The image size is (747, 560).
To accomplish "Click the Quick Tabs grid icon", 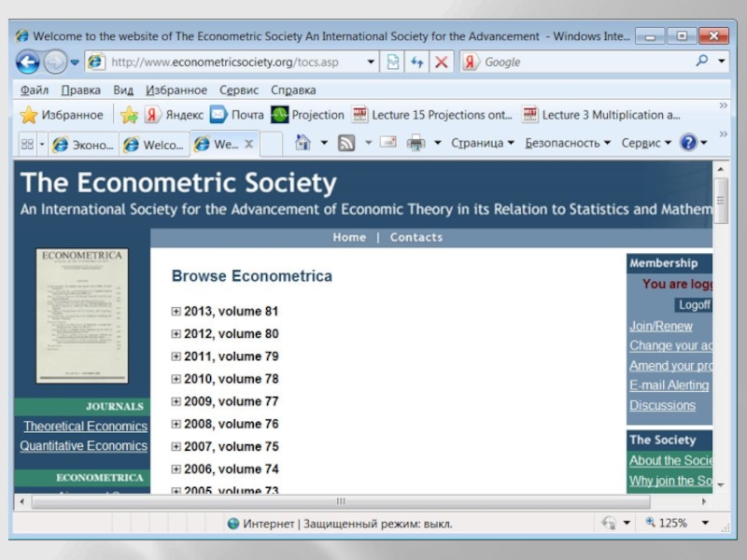I will pos(27,144).
